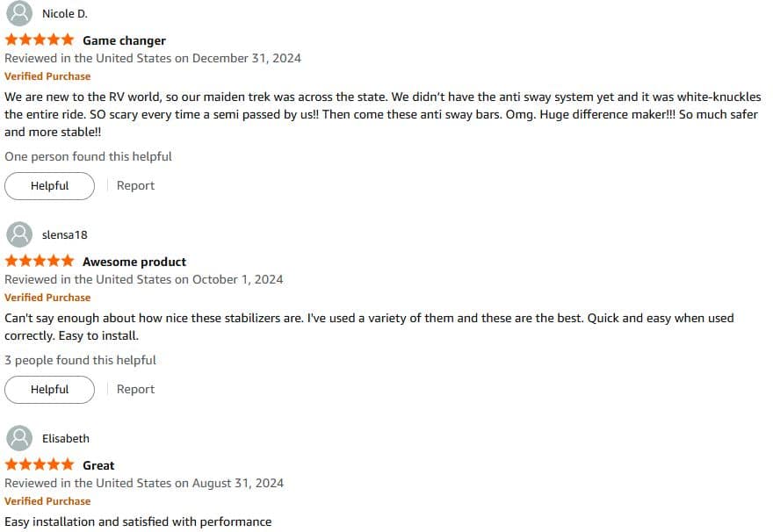Click the five-star rating on Game changer review
Image resolution: width=773 pixels, height=532 pixels.
40,40
